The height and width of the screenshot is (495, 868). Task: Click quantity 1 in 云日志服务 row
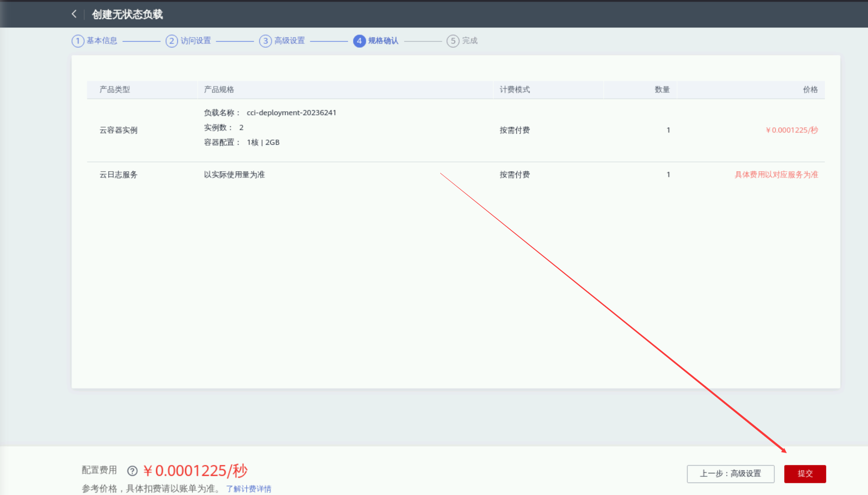coord(668,175)
